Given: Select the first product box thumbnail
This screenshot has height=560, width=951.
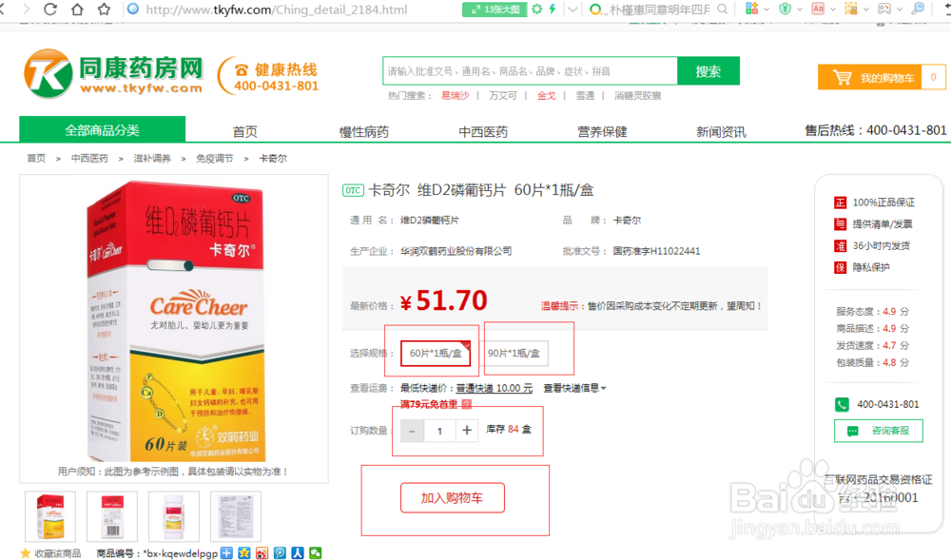Looking at the screenshot, I should (50, 515).
